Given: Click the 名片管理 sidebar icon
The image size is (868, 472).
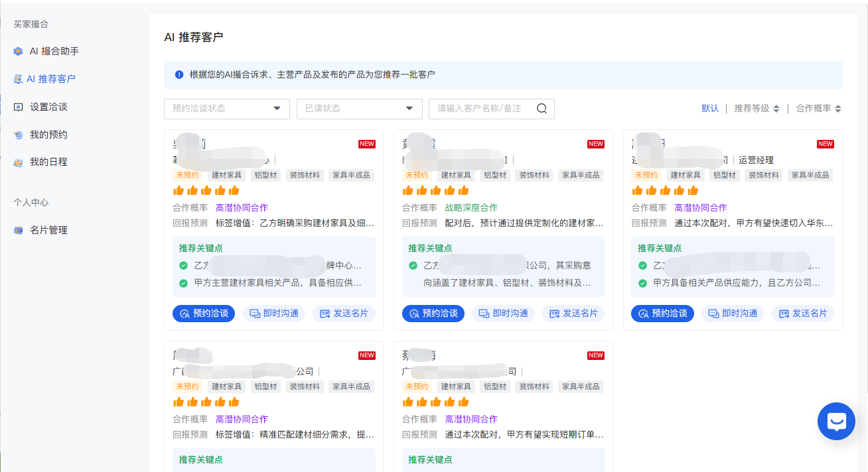Looking at the screenshot, I should [19, 230].
